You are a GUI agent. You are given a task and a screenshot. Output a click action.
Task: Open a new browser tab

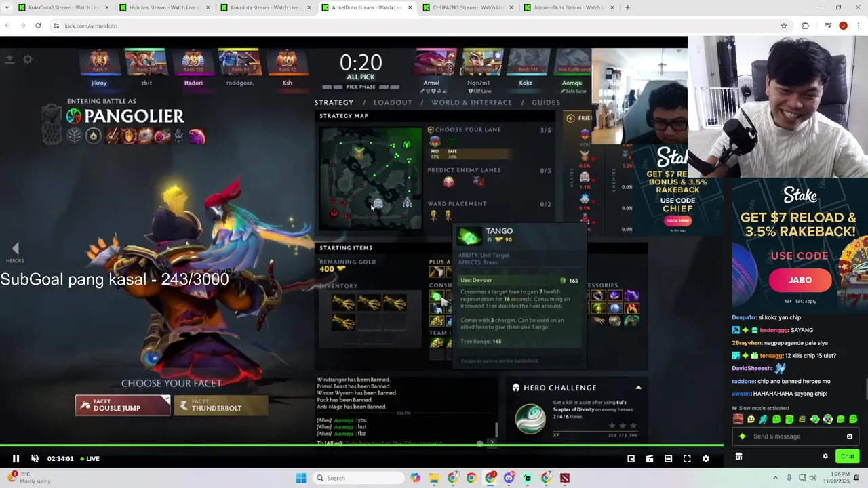[627, 7]
